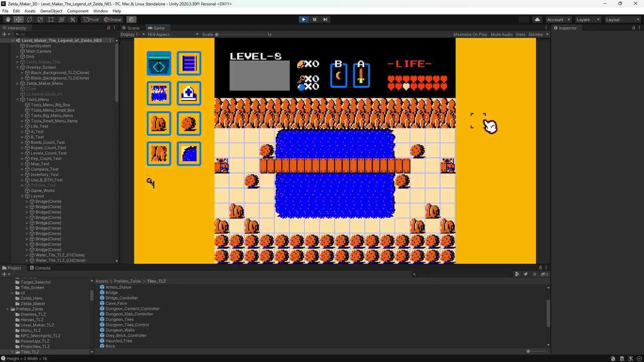
Task: Pick the blue water tile tool
Action: point(159,94)
